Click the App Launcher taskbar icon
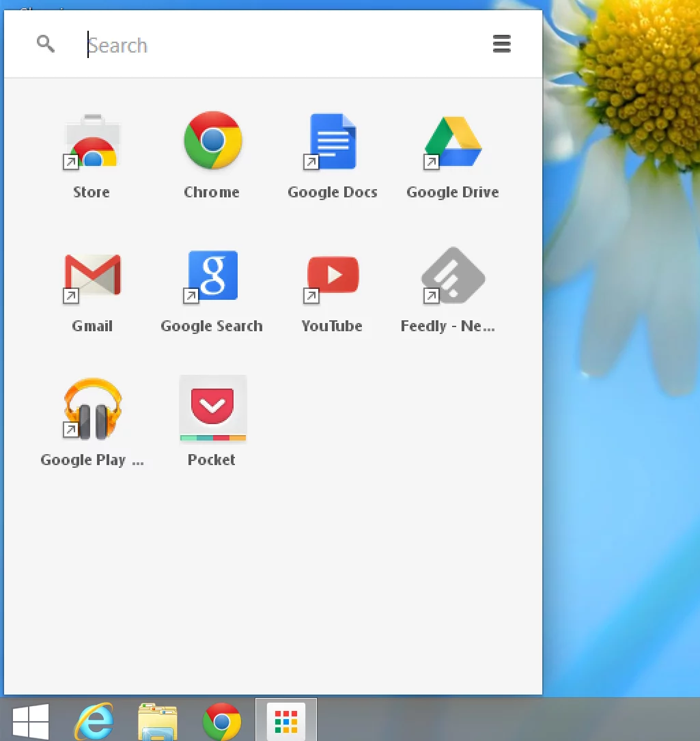This screenshot has height=741, width=700. point(285,718)
